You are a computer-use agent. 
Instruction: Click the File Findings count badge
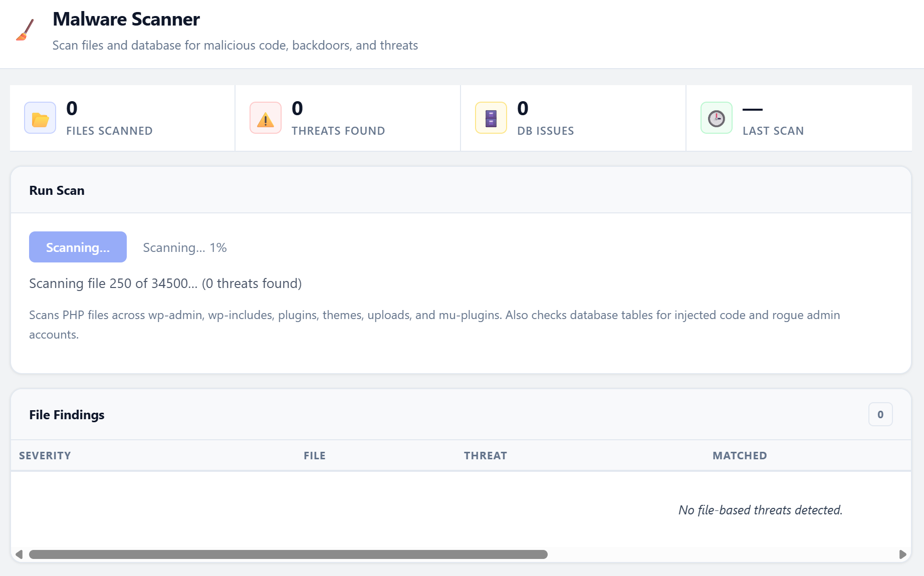point(880,414)
